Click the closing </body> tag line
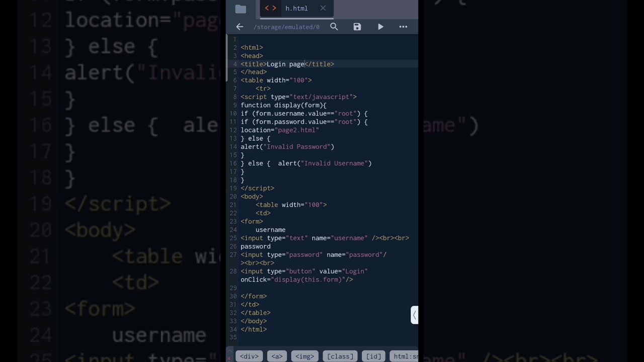644x362 pixels. point(254,321)
